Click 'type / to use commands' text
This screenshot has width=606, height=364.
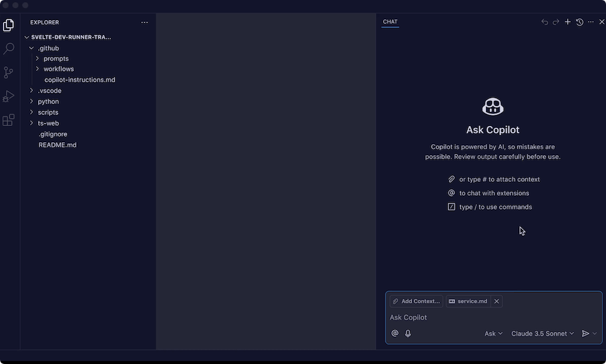coord(496,207)
